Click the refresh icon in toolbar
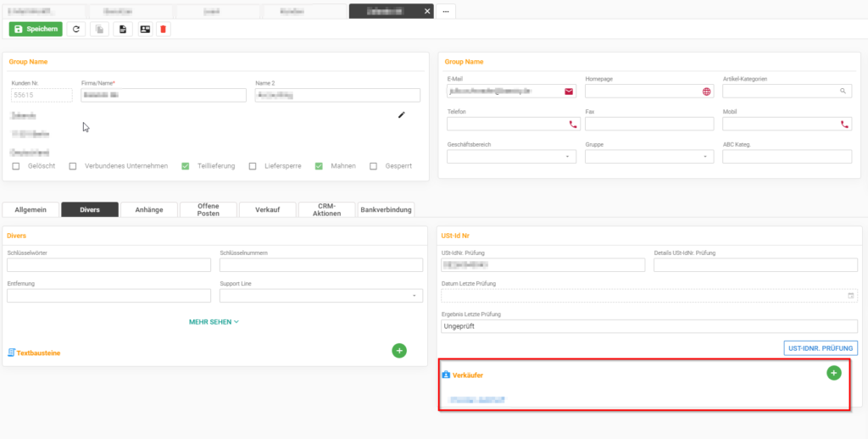868x439 pixels. click(x=75, y=30)
